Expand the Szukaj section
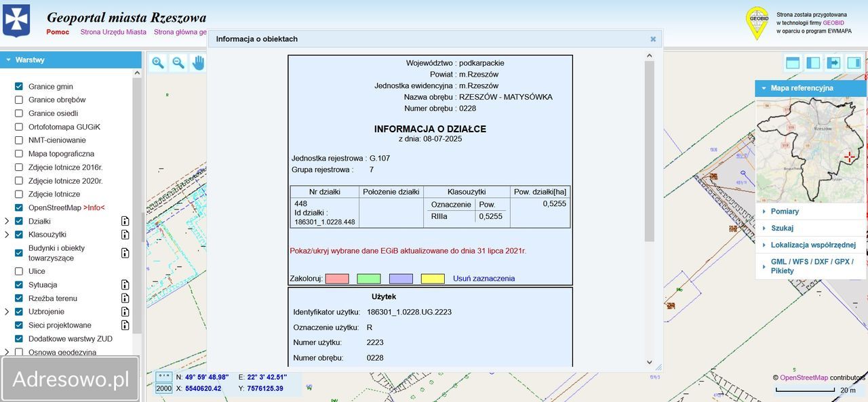This screenshot has height=402, width=868. (810, 228)
